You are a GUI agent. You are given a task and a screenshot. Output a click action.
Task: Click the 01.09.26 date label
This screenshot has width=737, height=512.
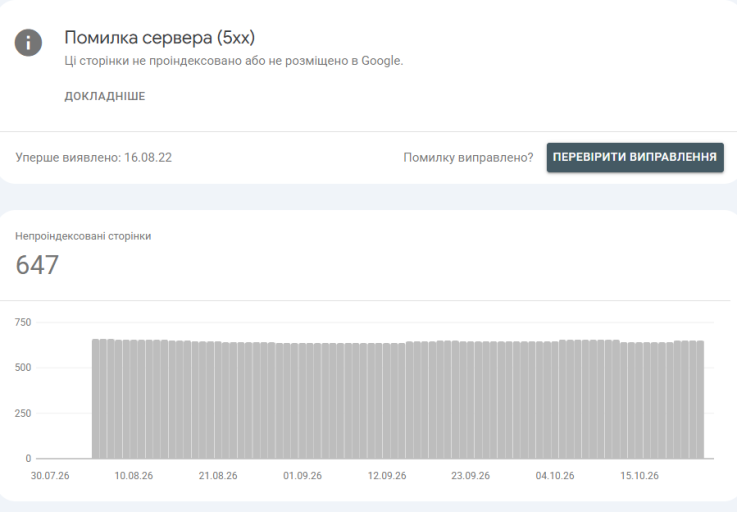(303, 476)
